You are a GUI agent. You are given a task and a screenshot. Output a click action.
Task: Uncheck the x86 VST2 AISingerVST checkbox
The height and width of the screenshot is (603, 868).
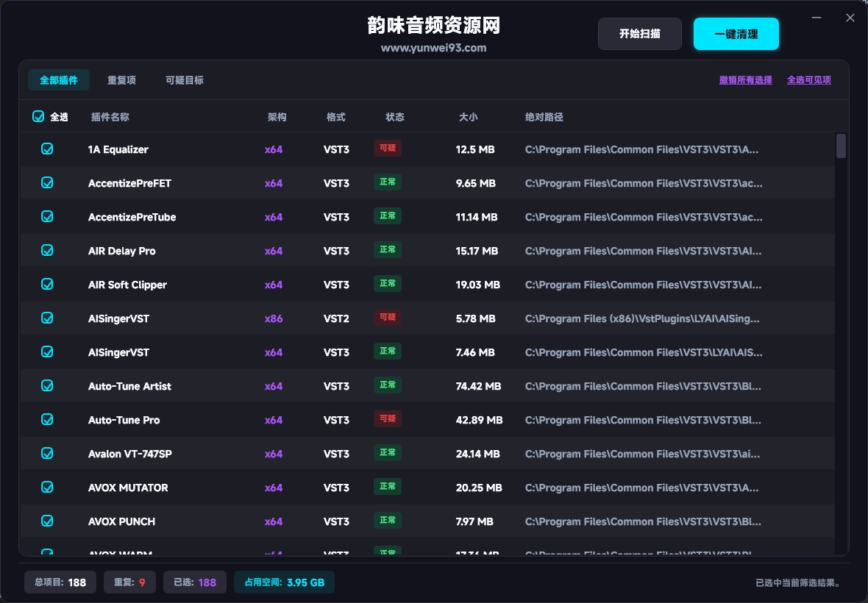coord(48,318)
